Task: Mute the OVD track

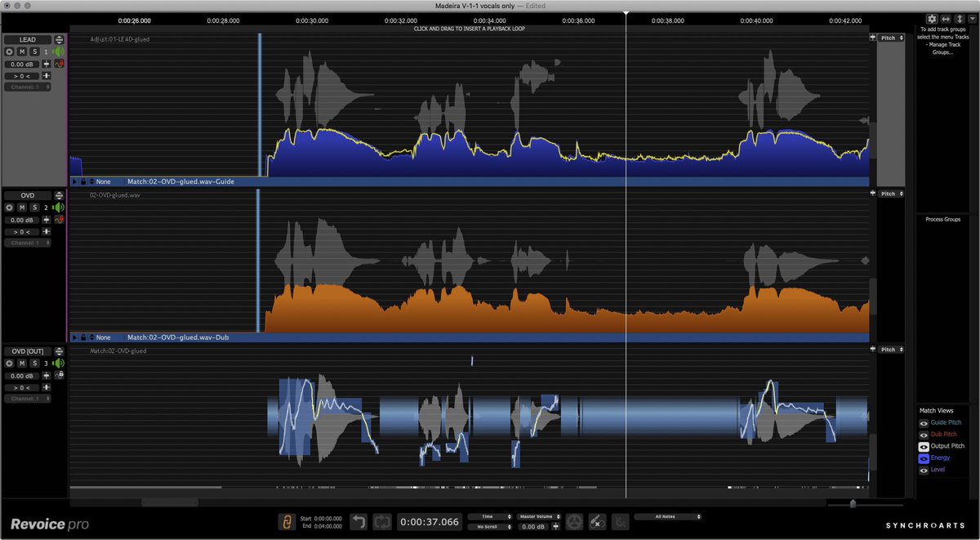Action: 21,207
